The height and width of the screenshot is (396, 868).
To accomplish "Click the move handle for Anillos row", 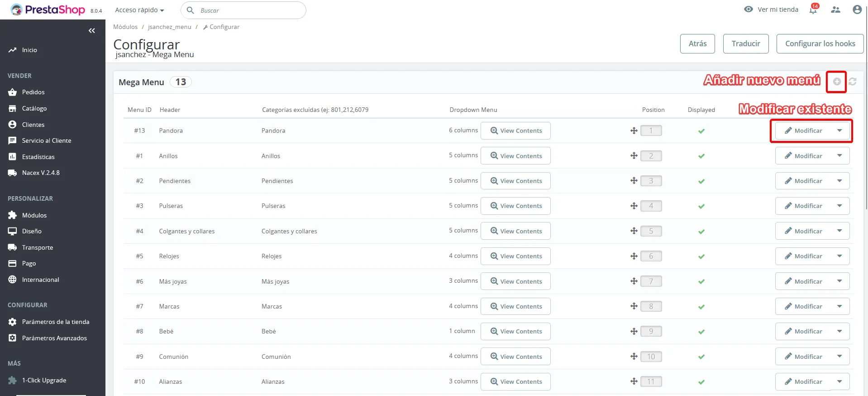I will tap(634, 156).
